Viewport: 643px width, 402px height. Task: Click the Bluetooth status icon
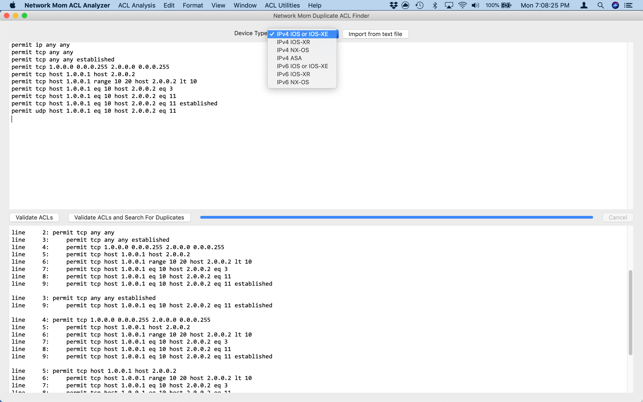(435, 5)
